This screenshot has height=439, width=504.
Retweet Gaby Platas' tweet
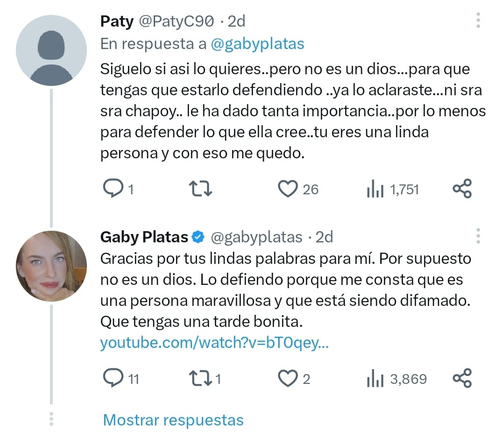(x=201, y=378)
